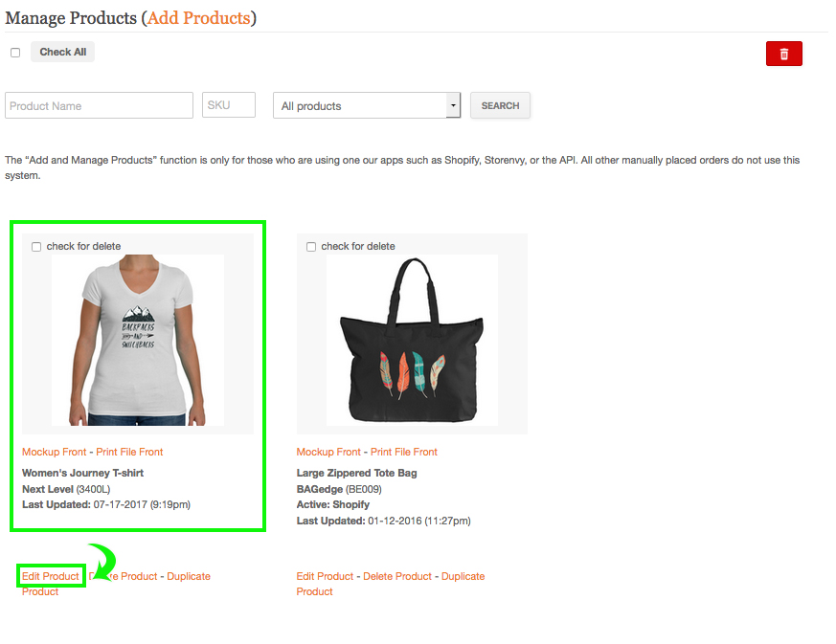Click the red trash delete icon
The image size is (836, 644).
click(783, 54)
